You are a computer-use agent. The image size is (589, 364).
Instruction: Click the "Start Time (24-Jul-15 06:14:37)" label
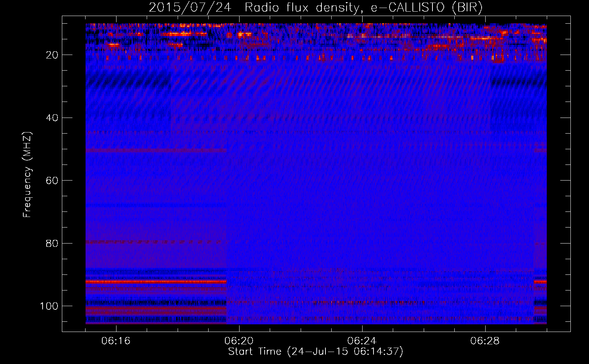pyautogui.click(x=316, y=352)
